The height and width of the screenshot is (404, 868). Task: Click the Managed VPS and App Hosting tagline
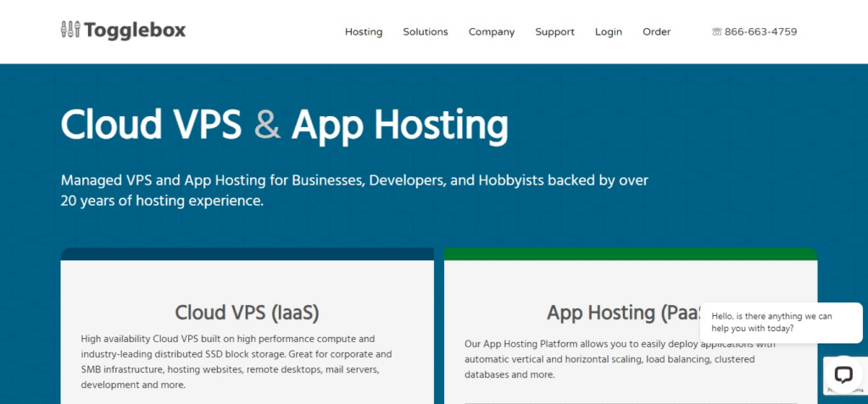click(x=354, y=191)
